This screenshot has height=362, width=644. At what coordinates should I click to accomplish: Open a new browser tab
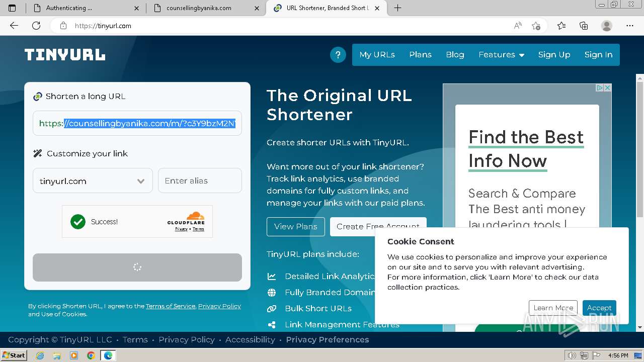(x=397, y=8)
